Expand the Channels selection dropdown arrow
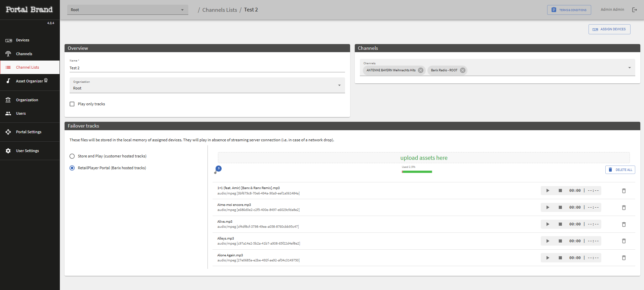This screenshot has height=290, width=644. (630, 68)
